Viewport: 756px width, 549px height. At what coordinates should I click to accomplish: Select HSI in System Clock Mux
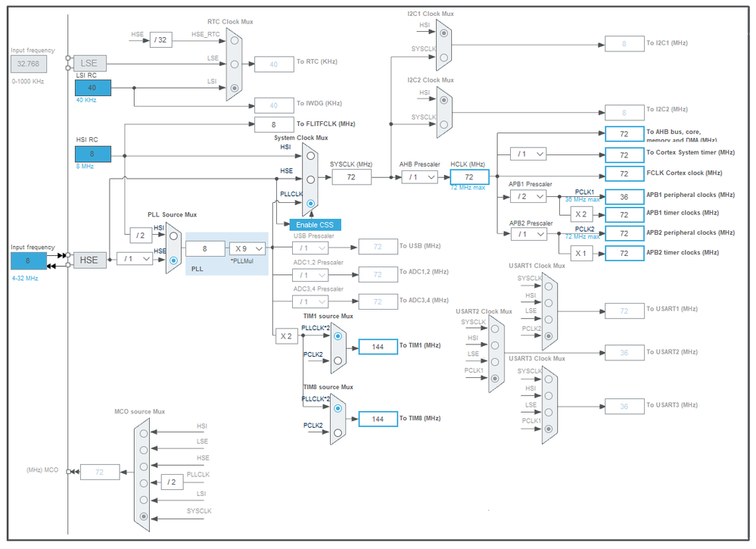click(310, 156)
